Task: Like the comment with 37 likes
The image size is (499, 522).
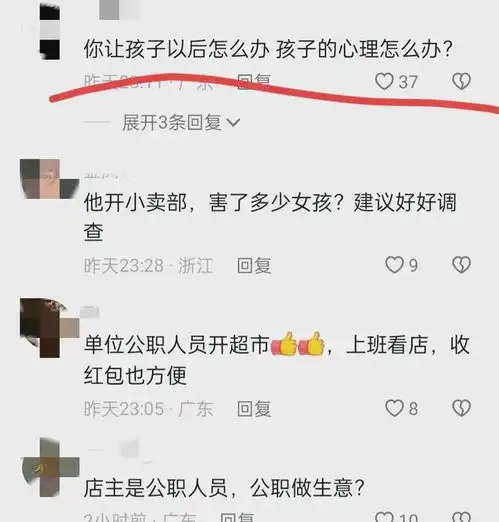Action: (384, 82)
